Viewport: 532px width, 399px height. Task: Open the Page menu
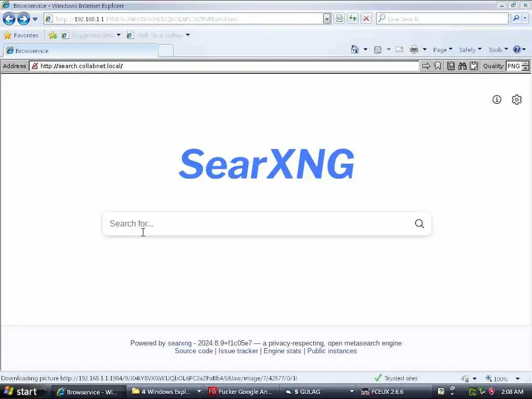tap(443, 50)
